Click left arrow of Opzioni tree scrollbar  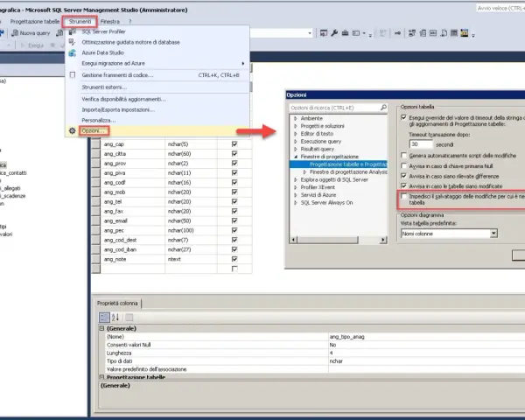coord(293,240)
